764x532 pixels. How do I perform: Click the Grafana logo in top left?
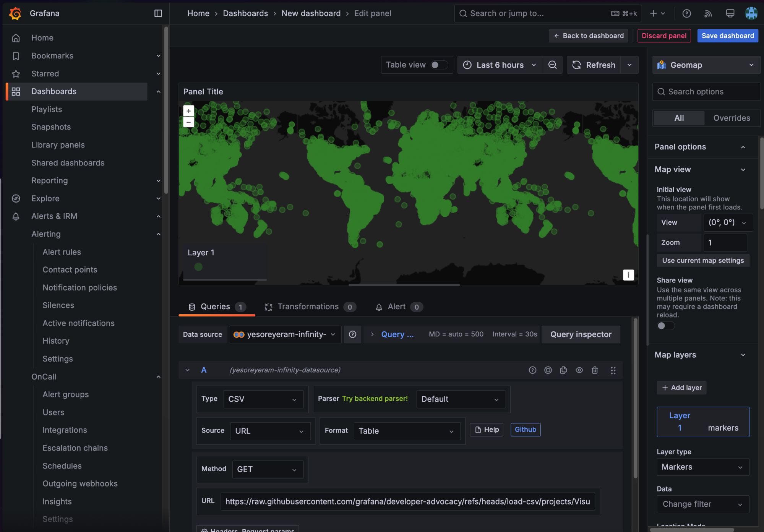[x=15, y=13]
